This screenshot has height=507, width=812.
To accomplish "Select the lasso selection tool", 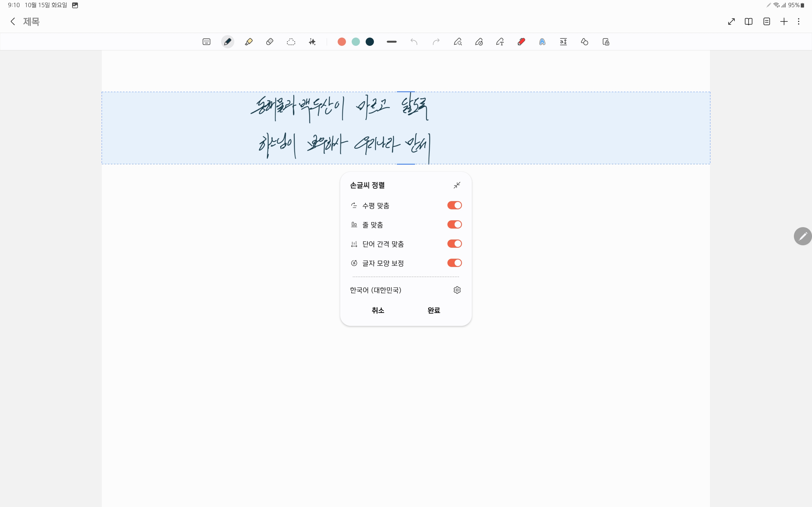I will [291, 42].
